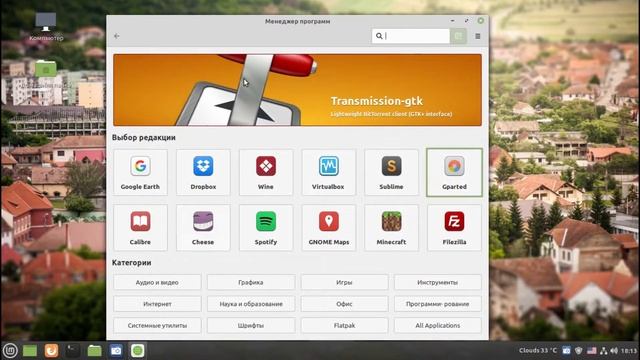Click the Clouds 33 °C weather applet
This screenshot has height=360, width=640.
(538, 351)
